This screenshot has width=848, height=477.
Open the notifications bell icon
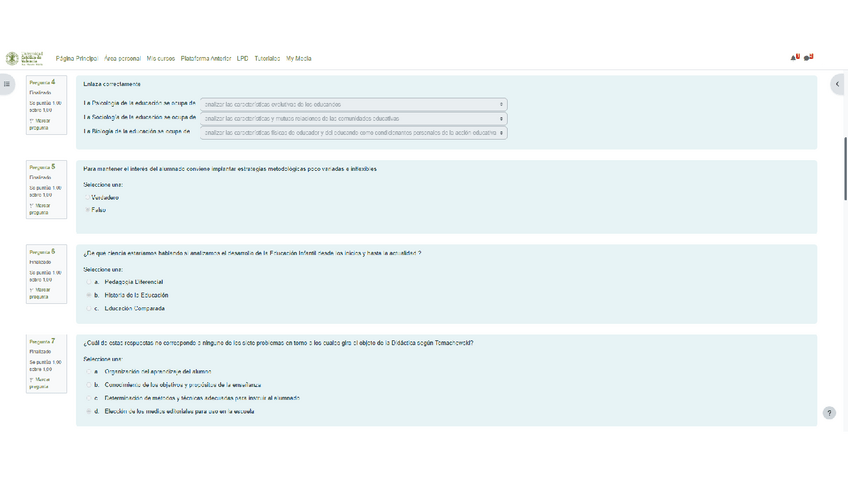coord(794,58)
